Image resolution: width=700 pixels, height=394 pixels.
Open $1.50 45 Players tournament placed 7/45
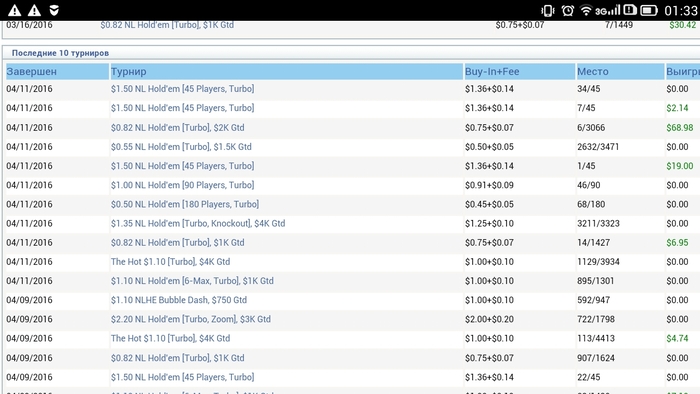(x=183, y=108)
